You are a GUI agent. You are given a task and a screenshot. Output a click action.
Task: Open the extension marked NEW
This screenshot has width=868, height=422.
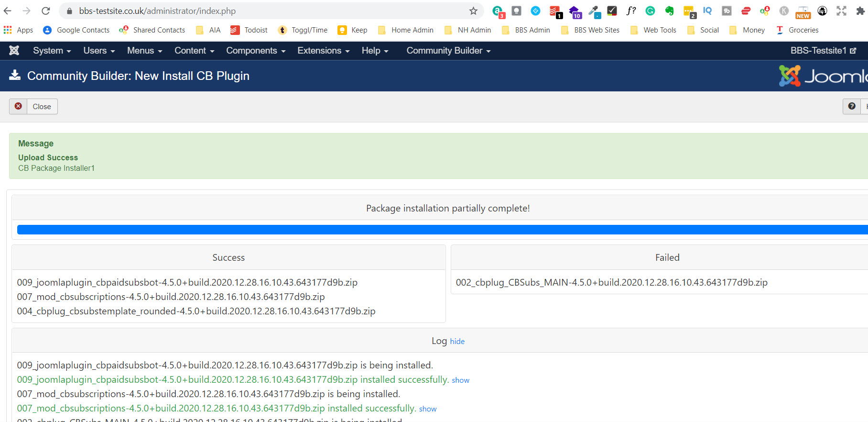pos(803,12)
